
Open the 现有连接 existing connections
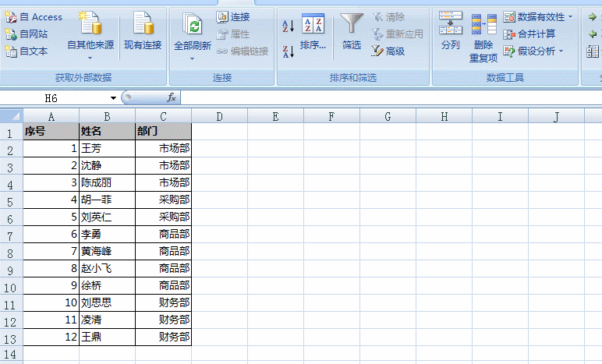tap(143, 35)
